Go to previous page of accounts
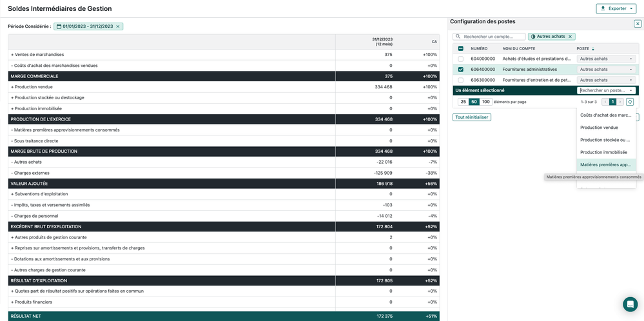The image size is (644, 321). pos(605,102)
